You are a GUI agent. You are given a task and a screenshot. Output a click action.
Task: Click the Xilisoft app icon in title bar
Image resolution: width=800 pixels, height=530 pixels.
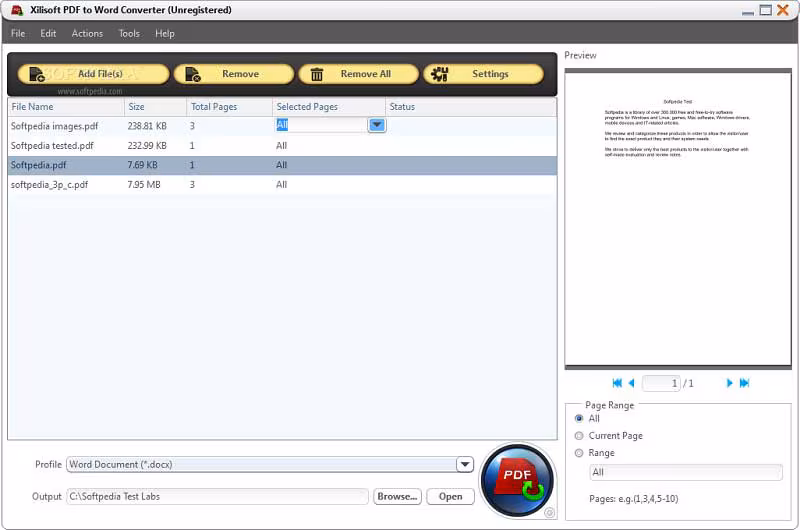pyautogui.click(x=17, y=10)
